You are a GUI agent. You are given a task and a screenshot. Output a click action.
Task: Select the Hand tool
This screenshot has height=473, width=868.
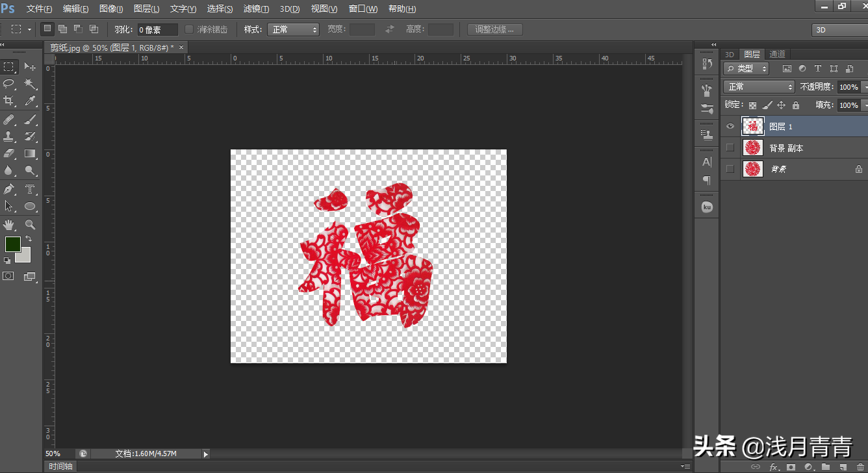pos(9,224)
